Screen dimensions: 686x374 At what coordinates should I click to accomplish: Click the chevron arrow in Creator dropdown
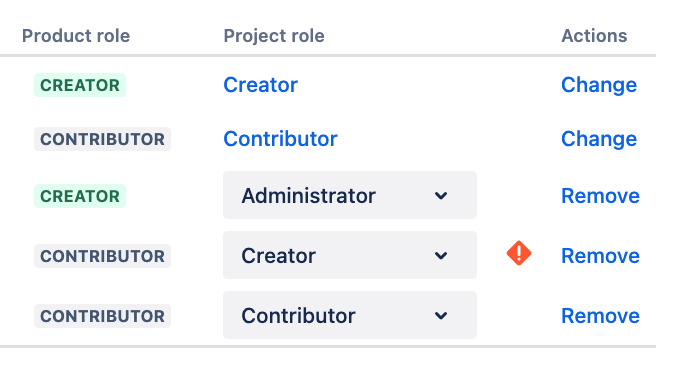pos(441,255)
